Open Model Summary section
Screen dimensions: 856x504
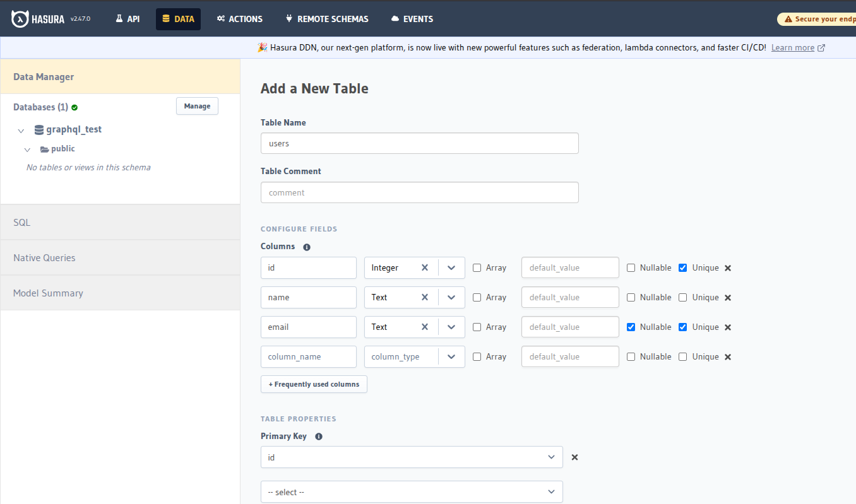[x=120, y=293]
